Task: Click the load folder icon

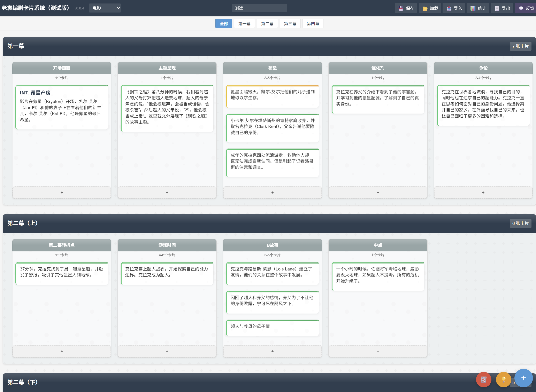Action: (425, 8)
